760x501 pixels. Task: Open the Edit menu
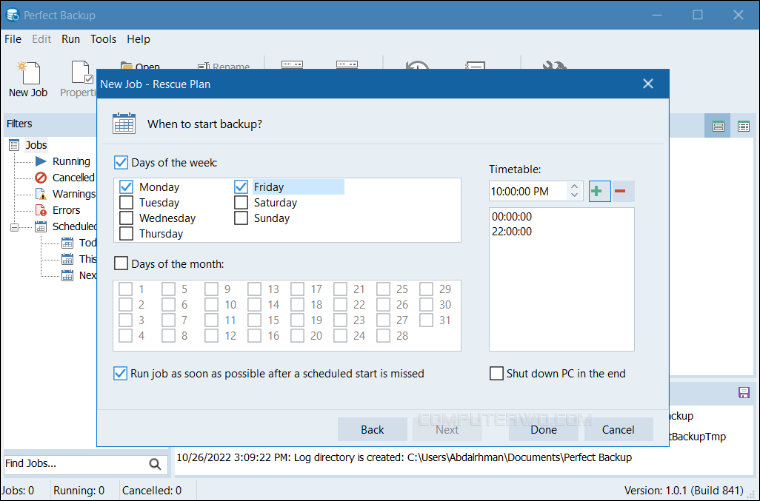point(41,39)
